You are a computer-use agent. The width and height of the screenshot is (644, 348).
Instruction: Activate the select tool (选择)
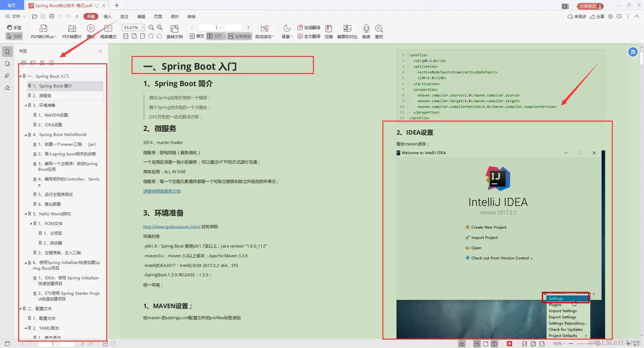[x=14, y=36]
